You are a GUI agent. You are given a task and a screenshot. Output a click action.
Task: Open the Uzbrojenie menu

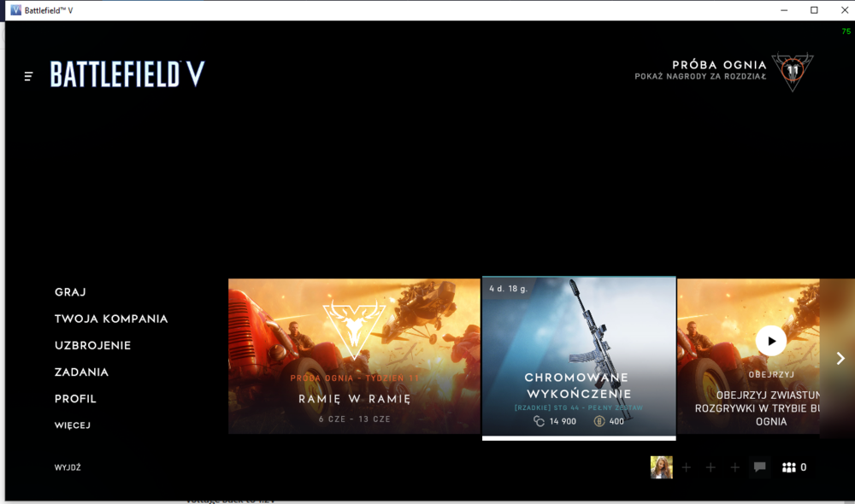(92, 345)
